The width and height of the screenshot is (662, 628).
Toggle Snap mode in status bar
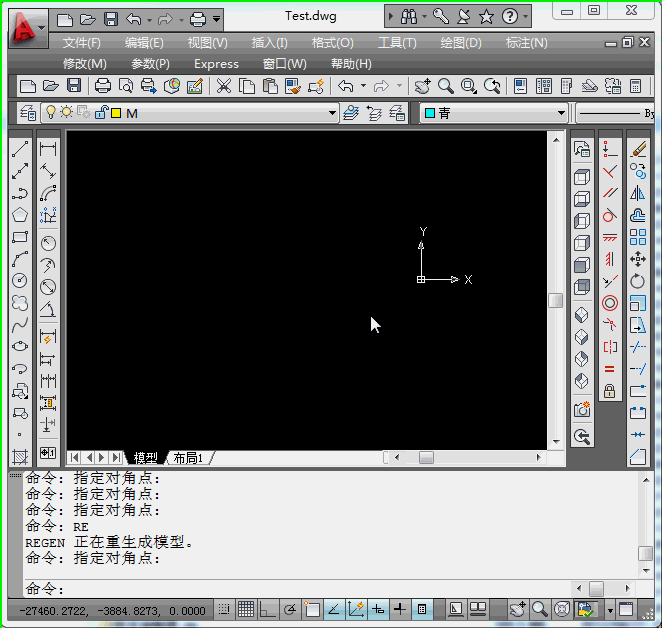[225, 609]
